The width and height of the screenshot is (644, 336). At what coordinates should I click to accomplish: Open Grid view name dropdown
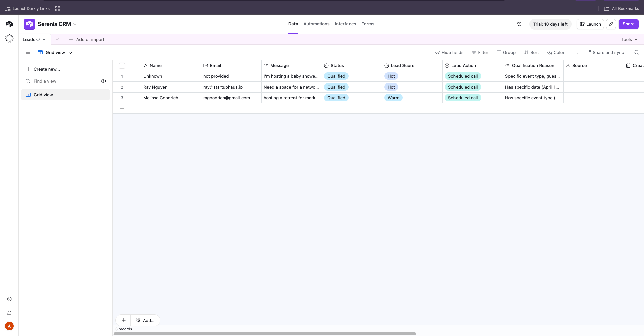tap(70, 53)
